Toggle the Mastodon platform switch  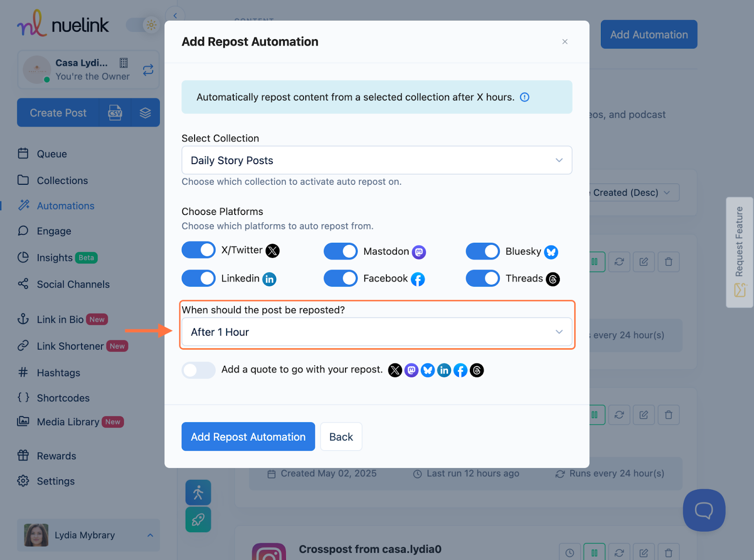tap(341, 251)
